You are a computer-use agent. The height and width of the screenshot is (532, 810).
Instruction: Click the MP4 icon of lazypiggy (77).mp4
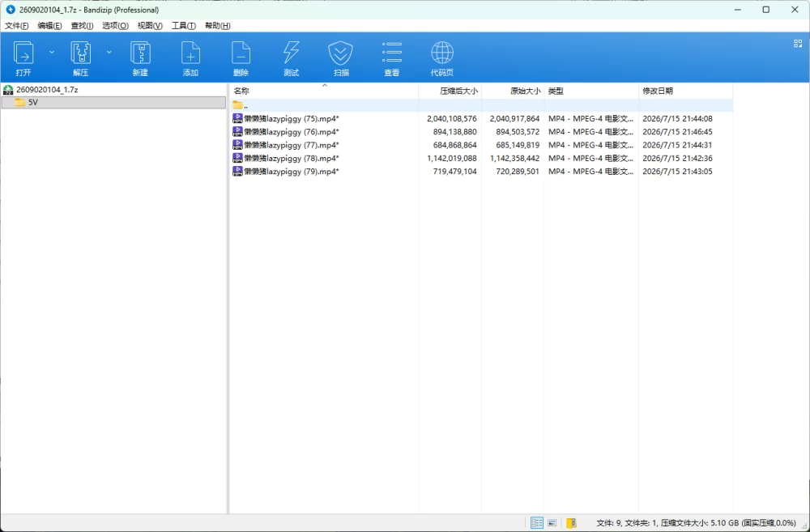point(237,145)
